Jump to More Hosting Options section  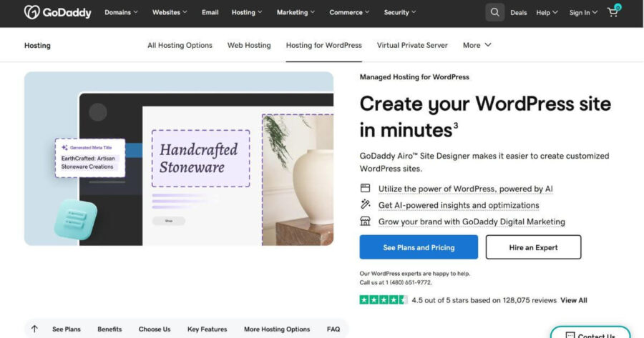coord(277,329)
